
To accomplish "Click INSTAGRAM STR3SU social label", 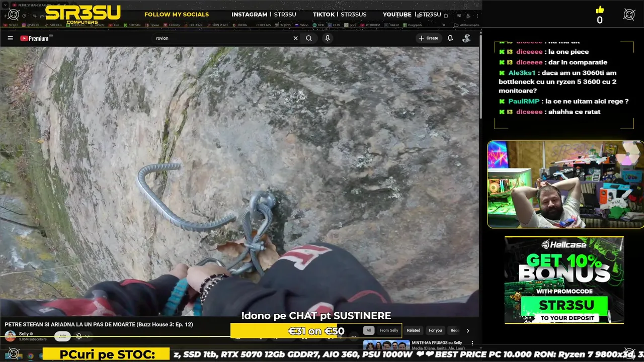I will (x=264, y=14).
